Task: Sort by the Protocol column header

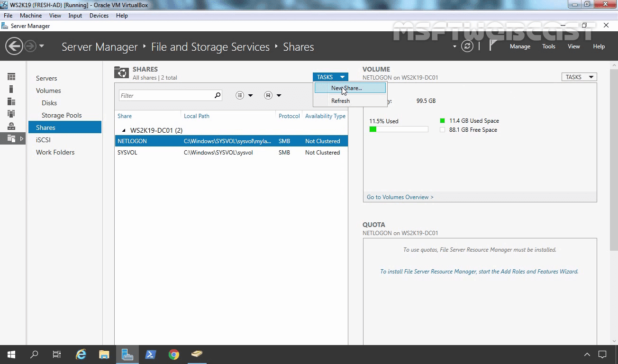Action: [289, 116]
